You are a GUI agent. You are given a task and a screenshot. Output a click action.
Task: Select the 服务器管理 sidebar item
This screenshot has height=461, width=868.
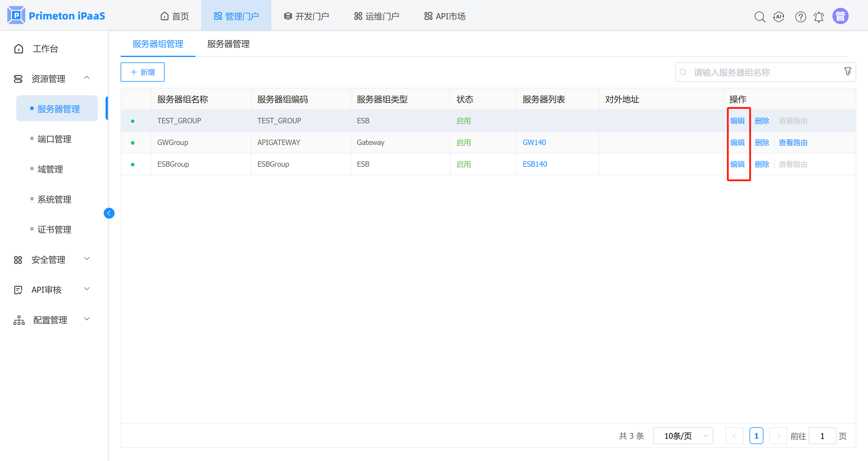(58, 109)
